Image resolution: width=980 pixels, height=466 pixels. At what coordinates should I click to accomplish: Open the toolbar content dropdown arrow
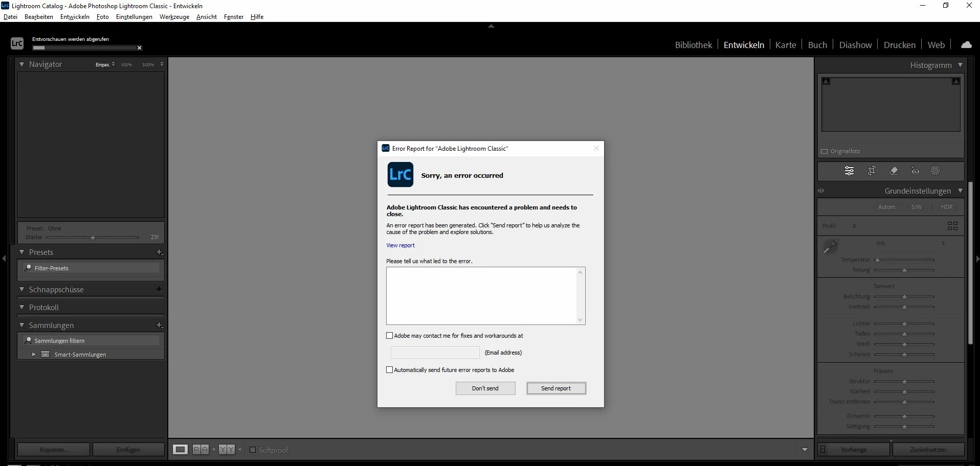tap(805, 450)
